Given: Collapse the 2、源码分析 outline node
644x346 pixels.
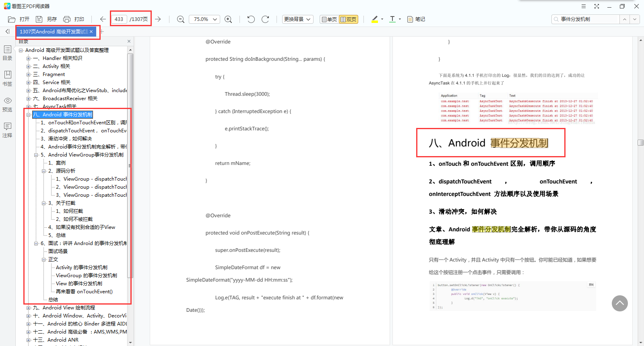Looking at the screenshot, I should 44,171.
